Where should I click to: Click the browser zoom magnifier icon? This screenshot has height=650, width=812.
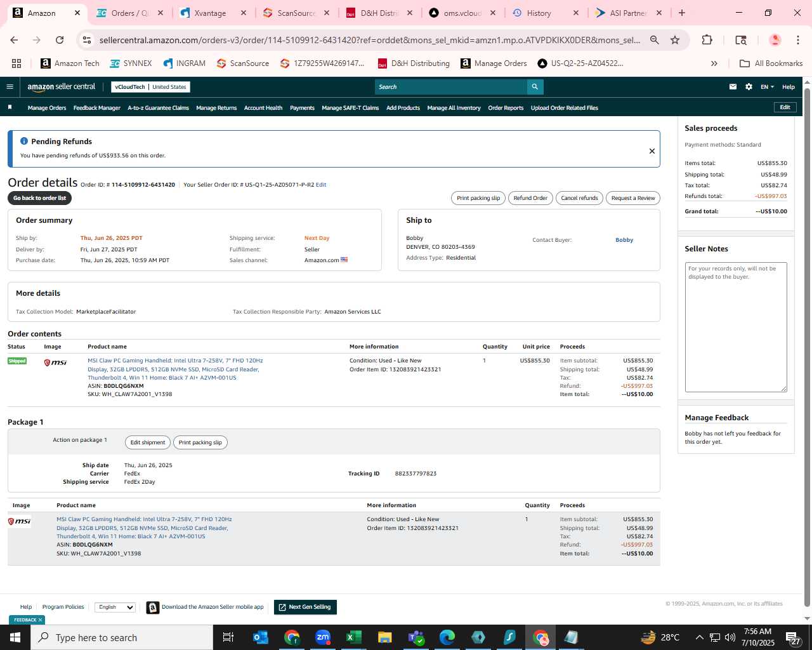coord(655,40)
